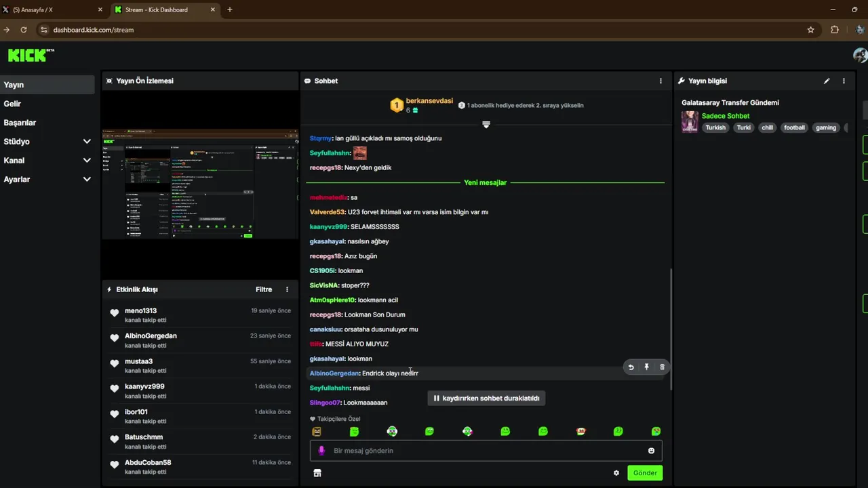
Task: Insert the first brown emote
Action: pyautogui.click(x=317, y=431)
